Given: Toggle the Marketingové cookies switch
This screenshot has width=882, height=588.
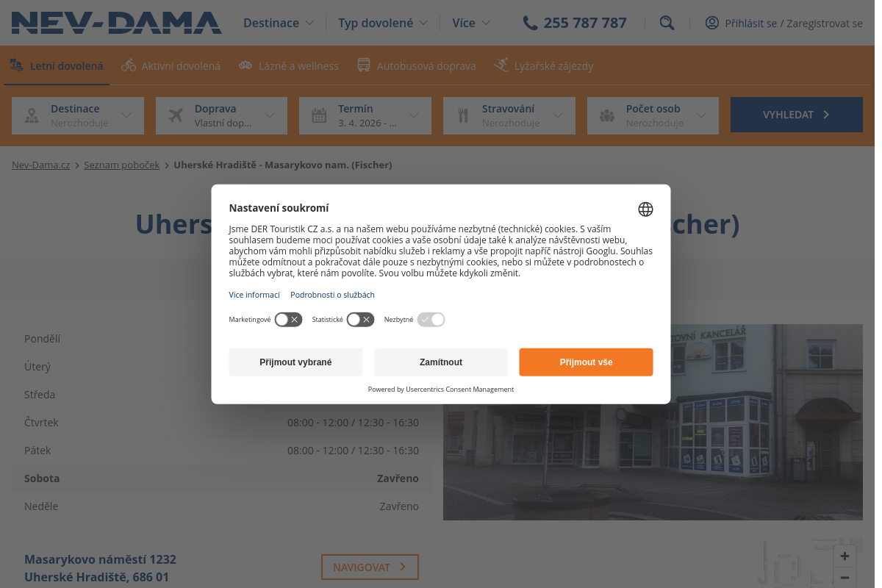Looking at the screenshot, I should 288,320.
